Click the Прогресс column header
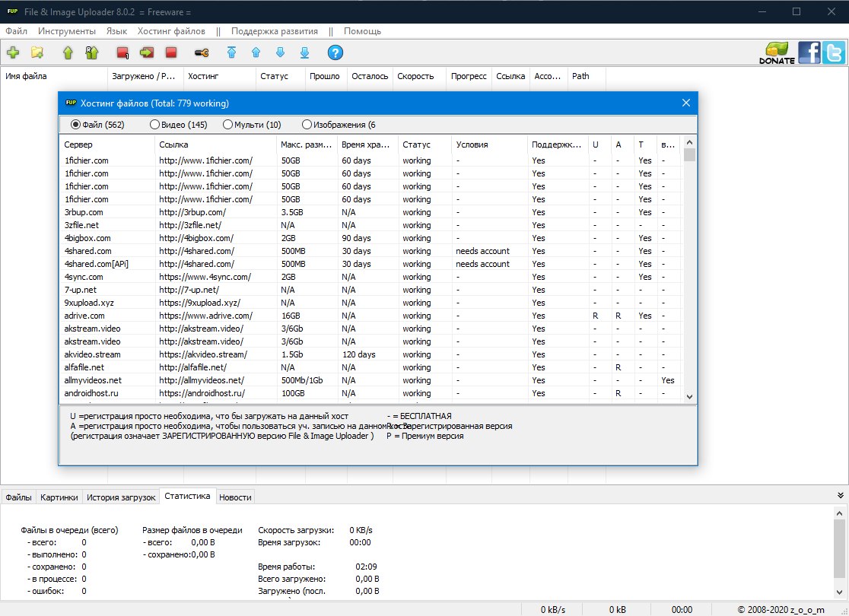 click(x=469, y=76)
